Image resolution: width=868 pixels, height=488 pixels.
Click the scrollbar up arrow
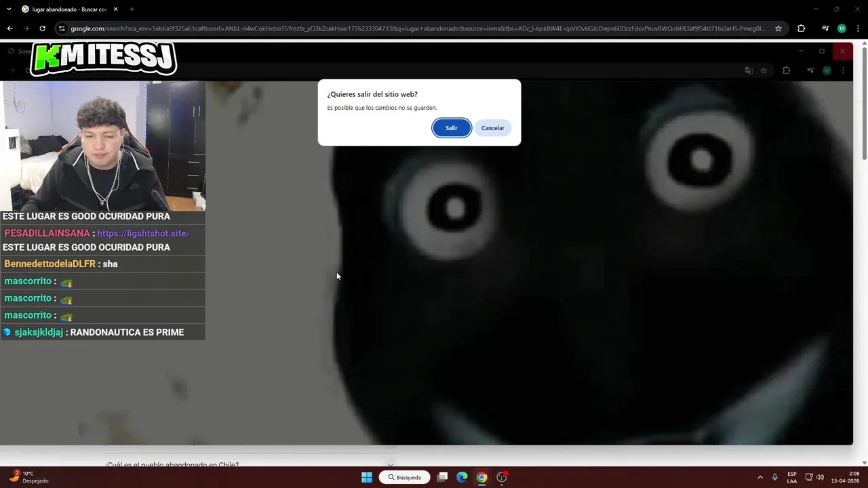click(x=864, y=44)
